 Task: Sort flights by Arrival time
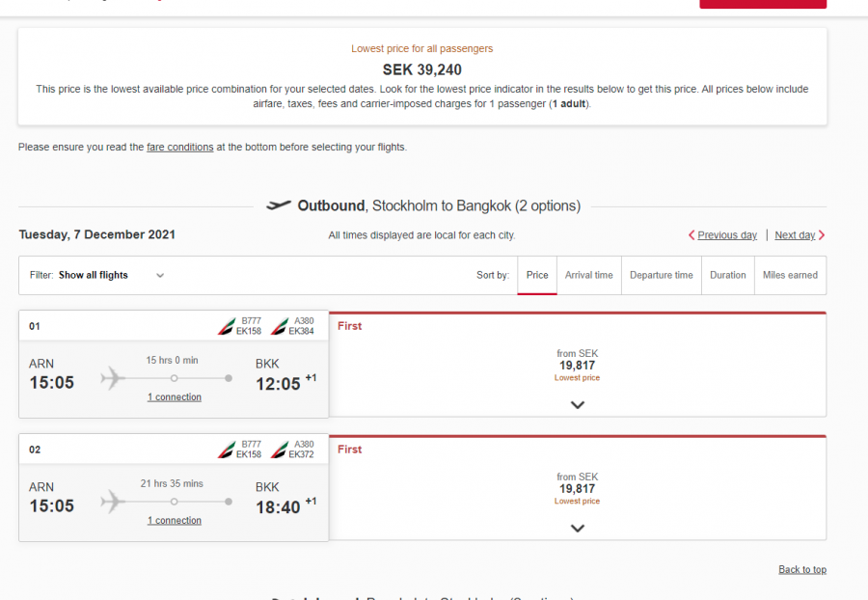(x=588, y=275)
